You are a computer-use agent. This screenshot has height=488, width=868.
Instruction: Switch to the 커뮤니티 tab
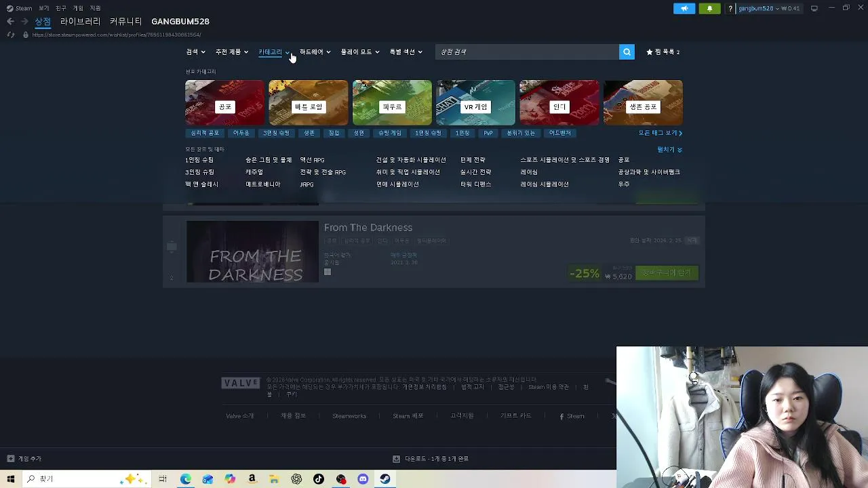[126, 22]
